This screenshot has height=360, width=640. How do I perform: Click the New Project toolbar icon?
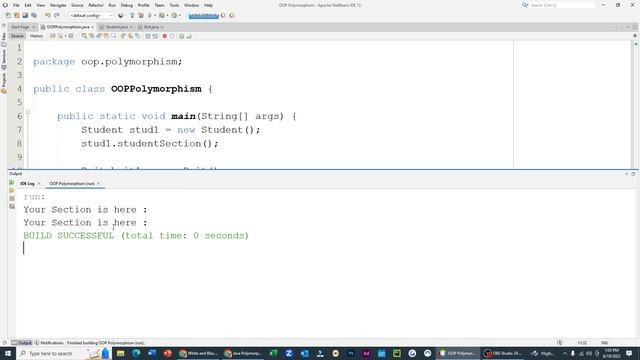tap(17, 16)
